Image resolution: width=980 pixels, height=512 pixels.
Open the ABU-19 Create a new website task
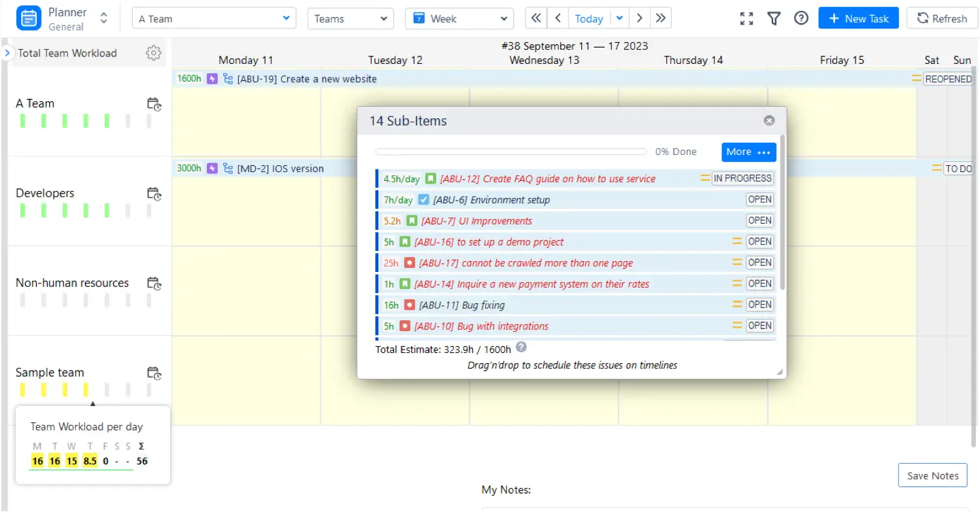307,79
